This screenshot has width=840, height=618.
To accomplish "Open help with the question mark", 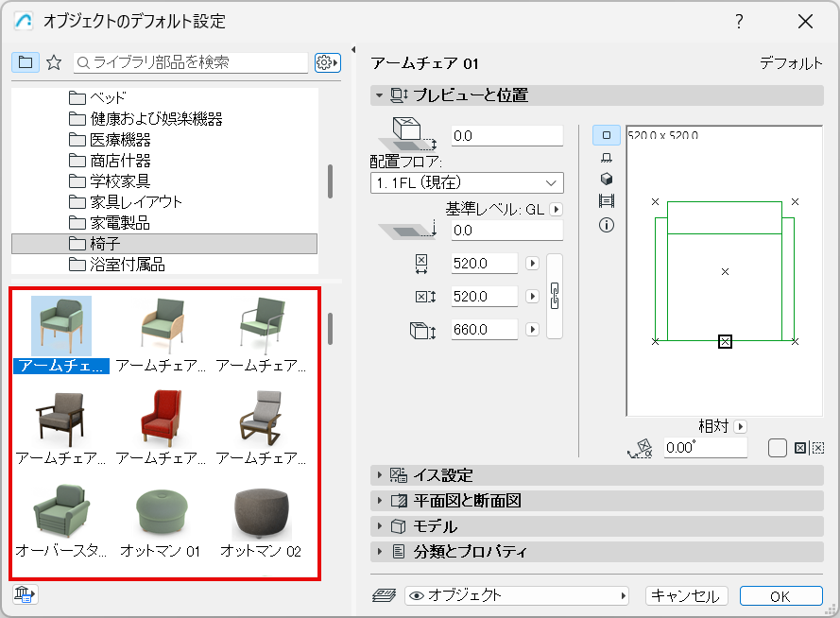I will (x=739, y=22).
